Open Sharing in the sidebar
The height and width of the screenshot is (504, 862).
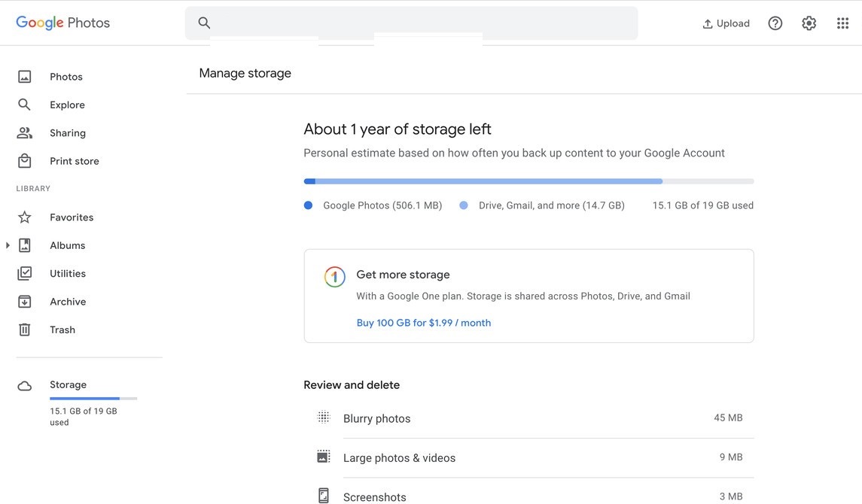pos(67,133)
